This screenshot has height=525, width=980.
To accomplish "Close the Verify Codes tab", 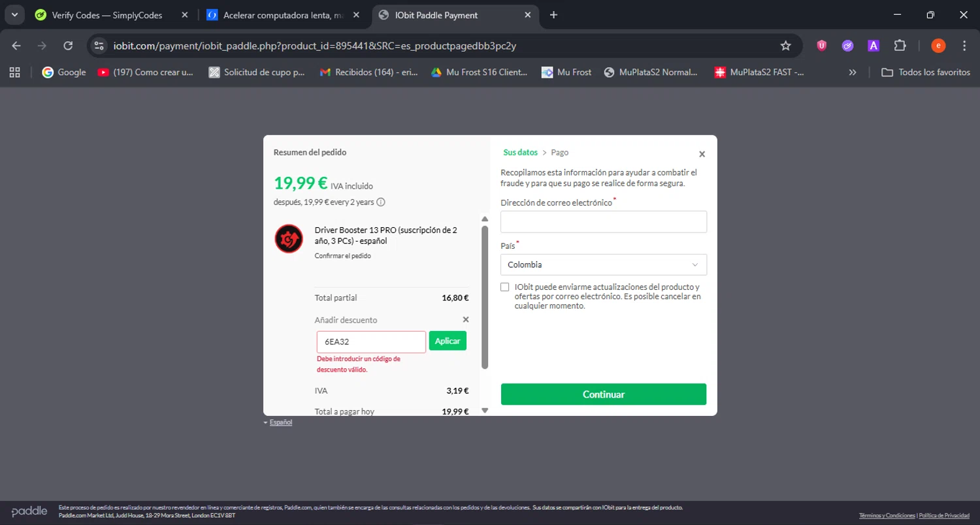I will (185, 15).
